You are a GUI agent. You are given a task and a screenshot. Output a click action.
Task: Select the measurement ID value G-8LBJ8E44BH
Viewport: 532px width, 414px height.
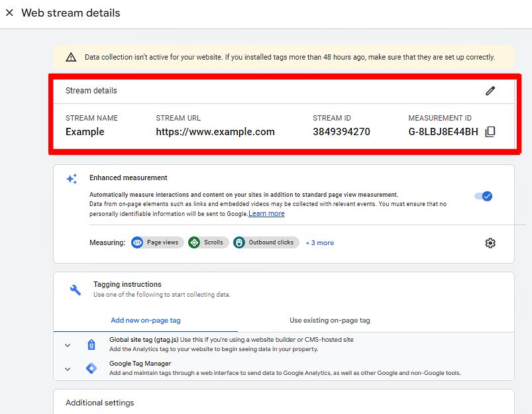[443, 132]
